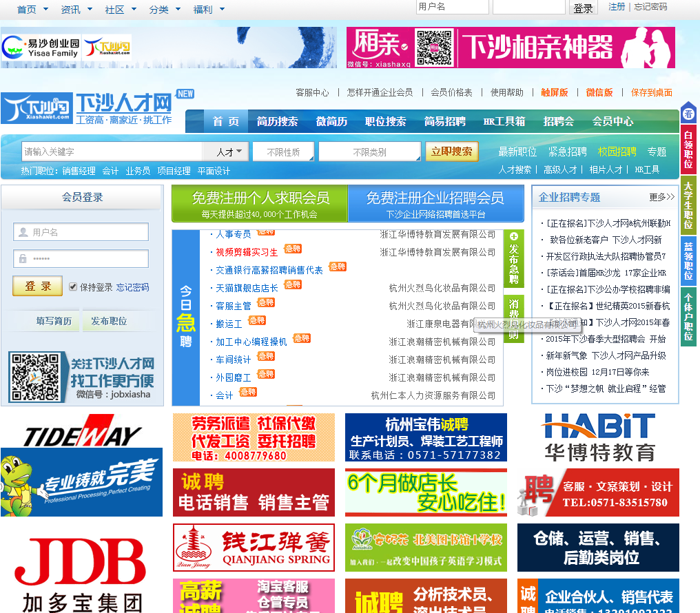
Task: Select the 首页 navigation tab
Action: 226,121
